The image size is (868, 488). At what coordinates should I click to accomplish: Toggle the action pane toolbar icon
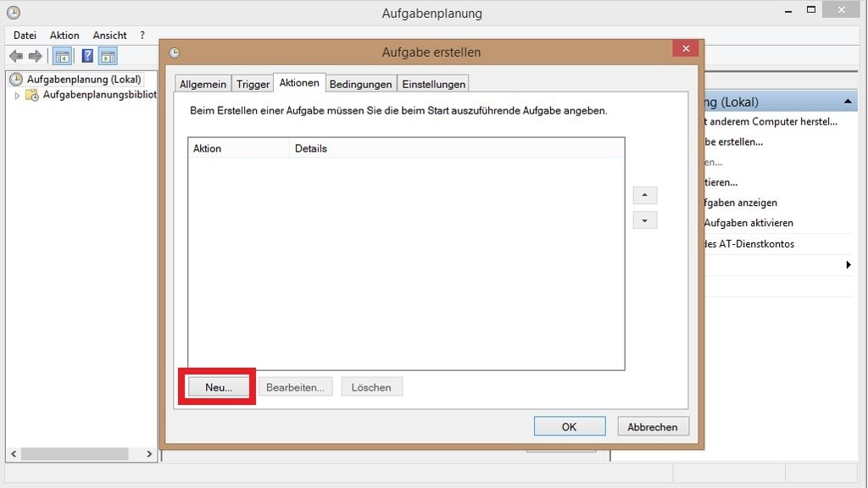[x=108, y=56]
